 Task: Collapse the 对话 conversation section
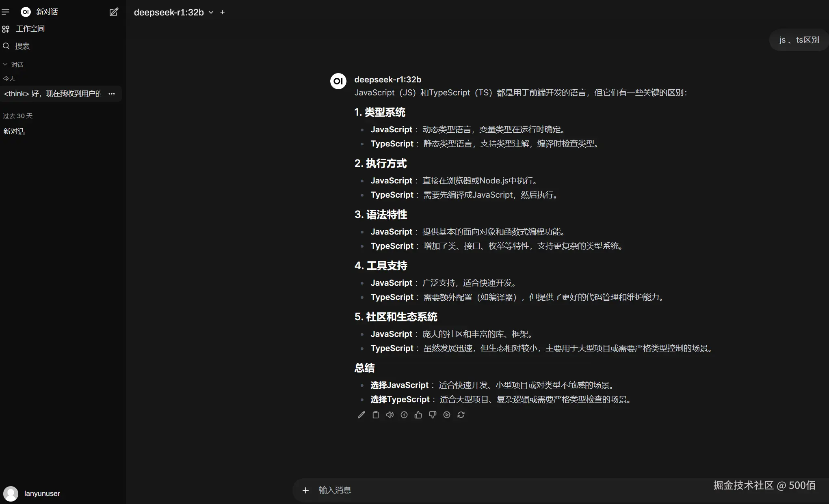(4, 64)
